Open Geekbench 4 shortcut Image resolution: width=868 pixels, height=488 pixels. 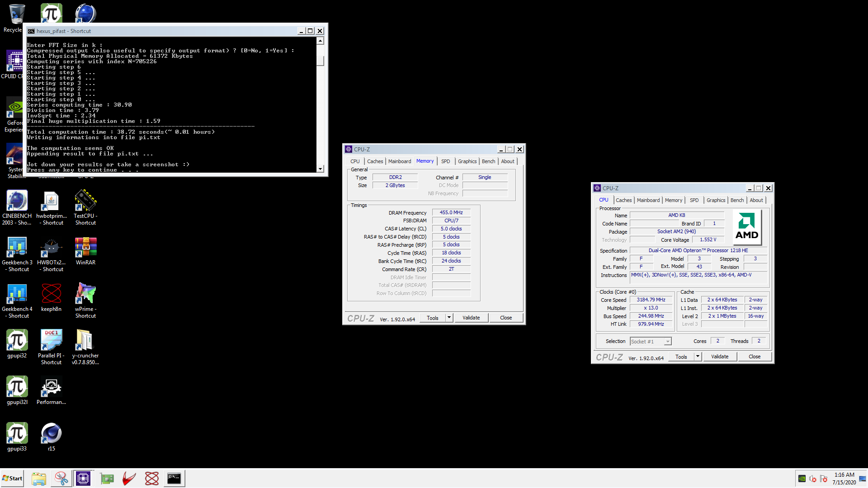(x=17, y=300)
